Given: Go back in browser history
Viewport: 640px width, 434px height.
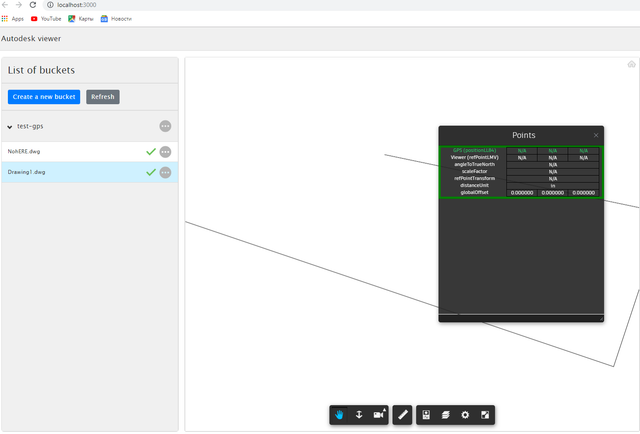Looking at the screenshot, I should coord(5,5).
